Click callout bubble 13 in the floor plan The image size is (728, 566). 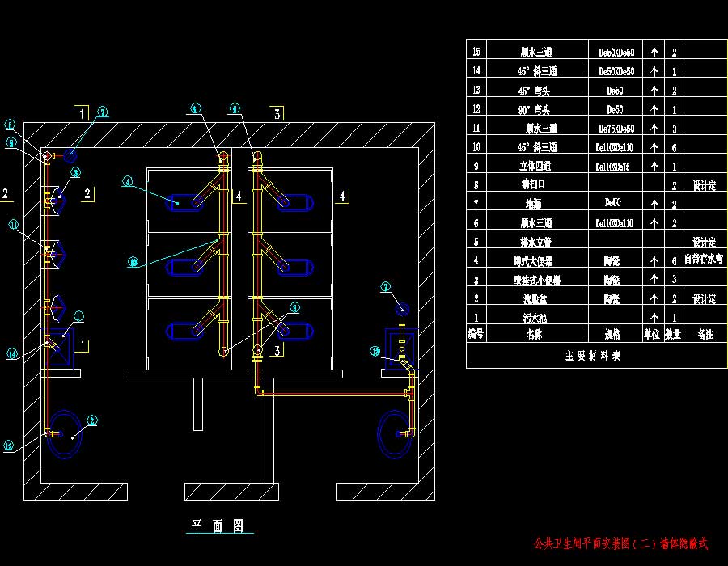(x=375, y=352)
